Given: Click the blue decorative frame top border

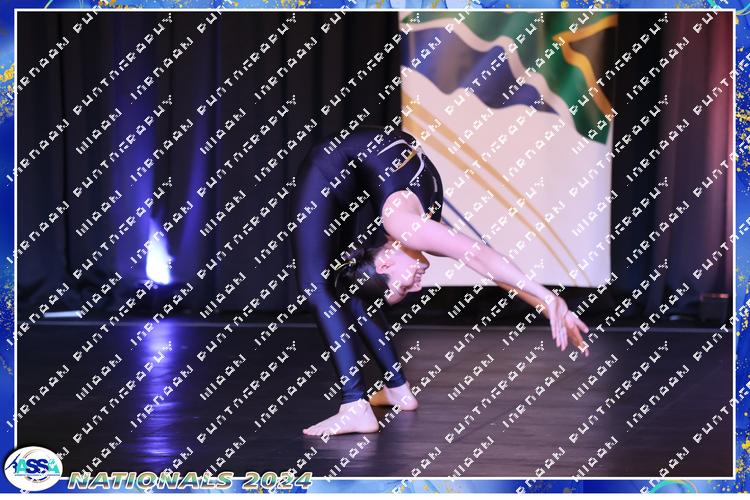Looking at the screenshot, I should 375,5.
